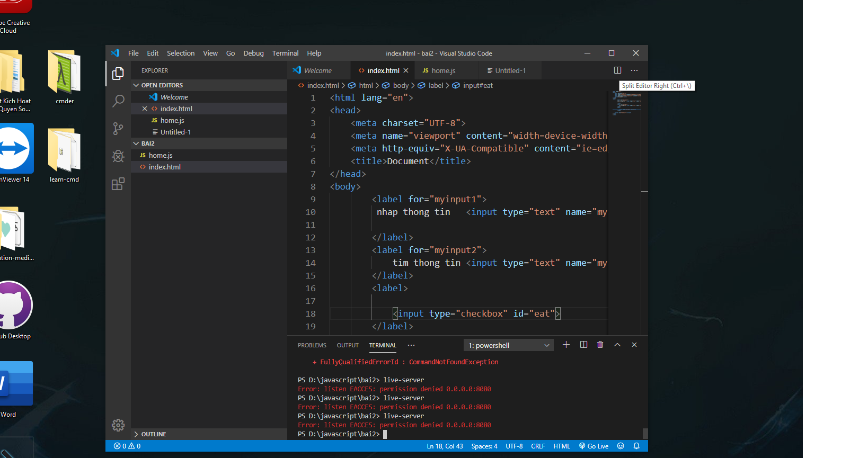868x458 pixels.
Task: Open the Search view in activity bar
Action: [x=118, y=101]
